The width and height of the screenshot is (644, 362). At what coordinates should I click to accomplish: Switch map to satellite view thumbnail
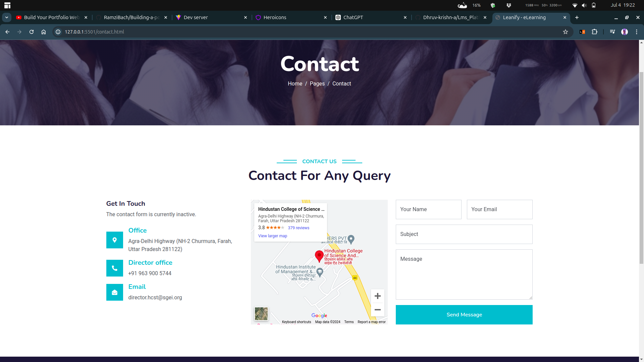tap(261, 314)
